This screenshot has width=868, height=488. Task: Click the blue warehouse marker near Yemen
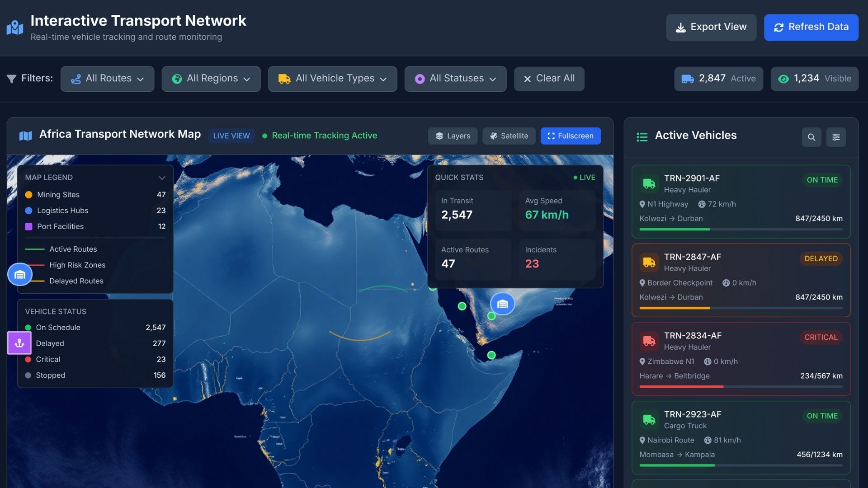point(502,304)
